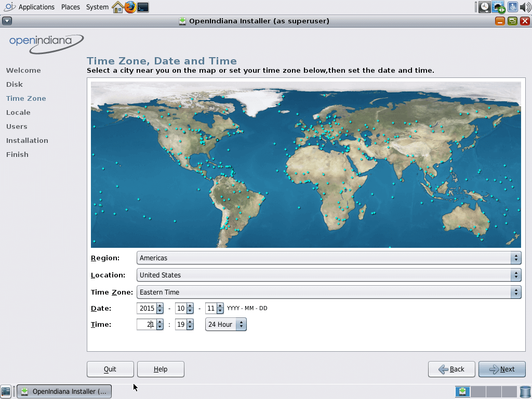Increase the day with its up arrow
This screenshot has width=532, height=399.
220,306
